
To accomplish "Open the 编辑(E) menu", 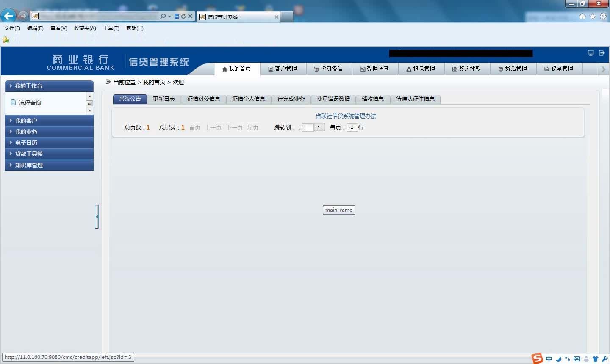I will [x=35, y=28].
